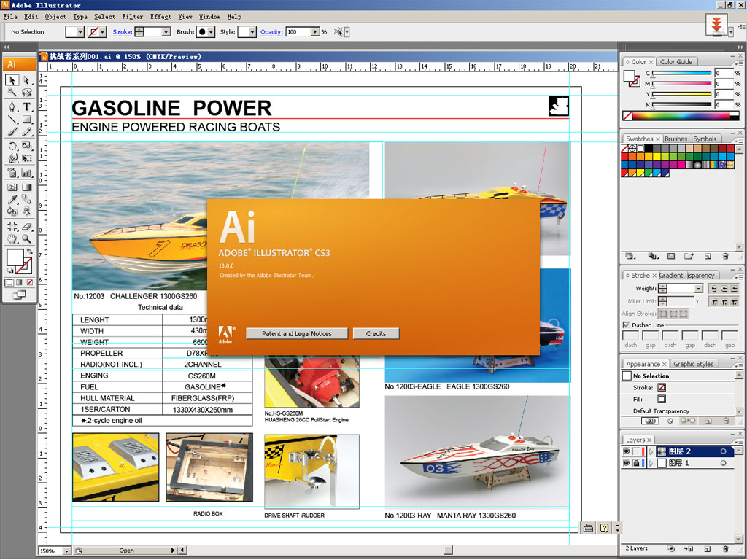Swap fill and stroke arrows in toolbox
This screenshot has width=747, height=560.
click(x=30, y=251)
